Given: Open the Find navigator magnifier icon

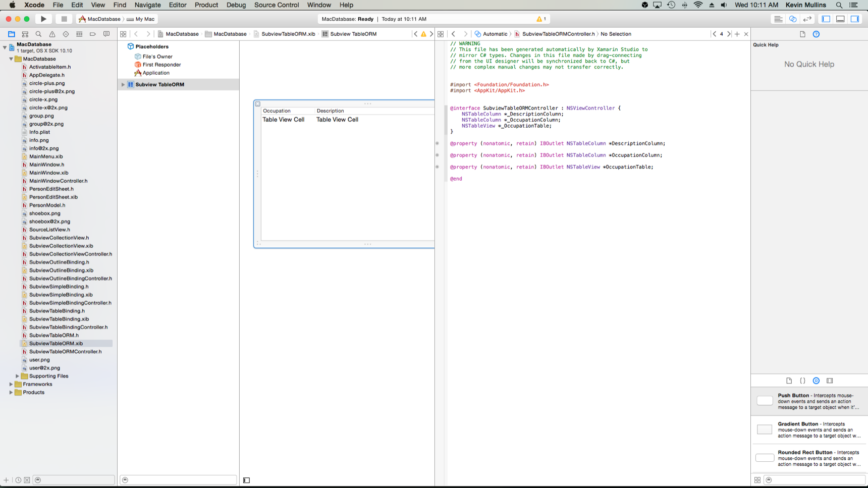Looking at the screenshot, I should 38,34.
